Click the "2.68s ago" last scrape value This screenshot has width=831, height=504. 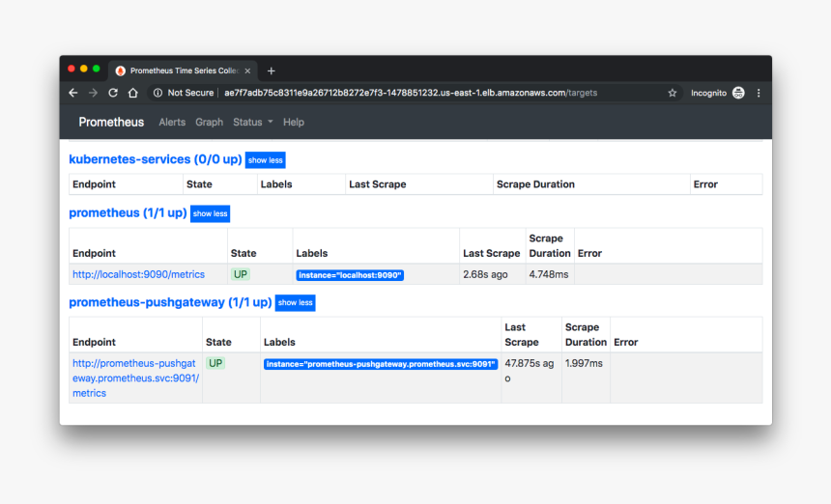pos(485,274)
